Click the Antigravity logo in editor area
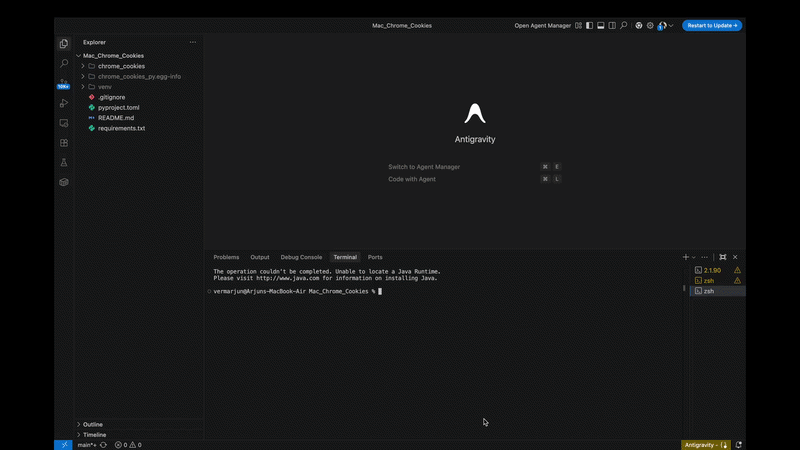Screen dimensions: 800x450 (475, 113)
